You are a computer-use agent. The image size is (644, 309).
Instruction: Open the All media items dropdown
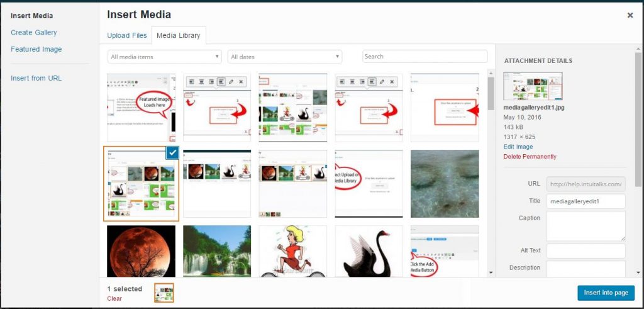pyautogui.click(x=165, y=57)
